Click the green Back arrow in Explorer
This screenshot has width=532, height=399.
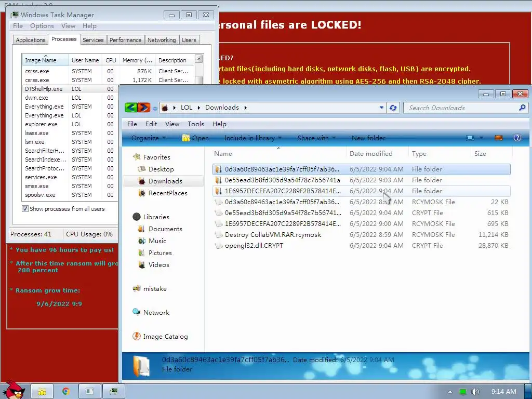click(131, 108)
